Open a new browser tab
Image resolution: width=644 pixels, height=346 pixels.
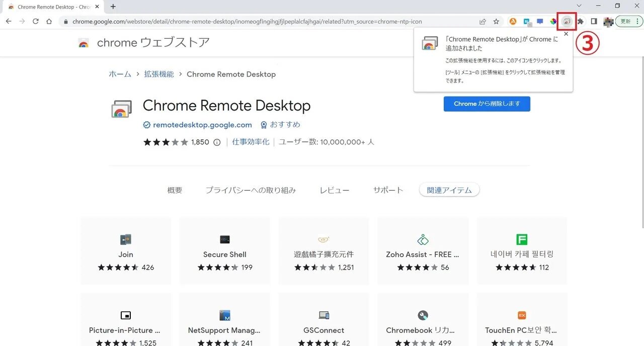[x=113, y=7]
